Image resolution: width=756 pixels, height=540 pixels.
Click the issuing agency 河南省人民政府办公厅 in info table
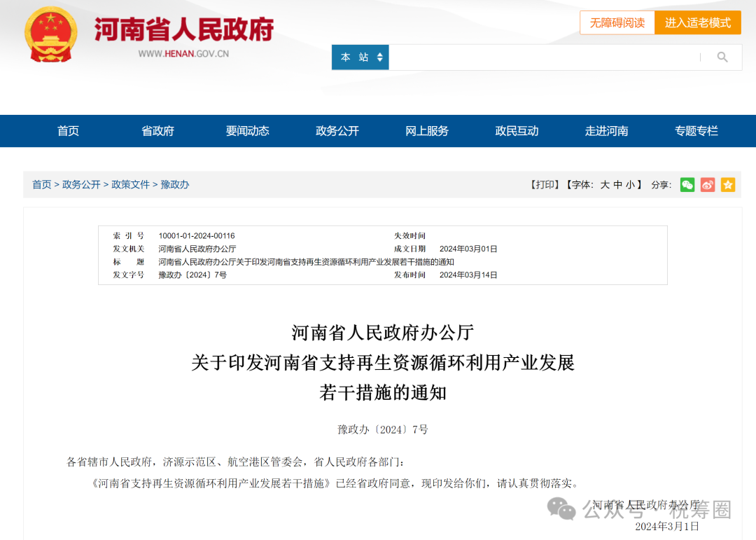click(197, 249)
